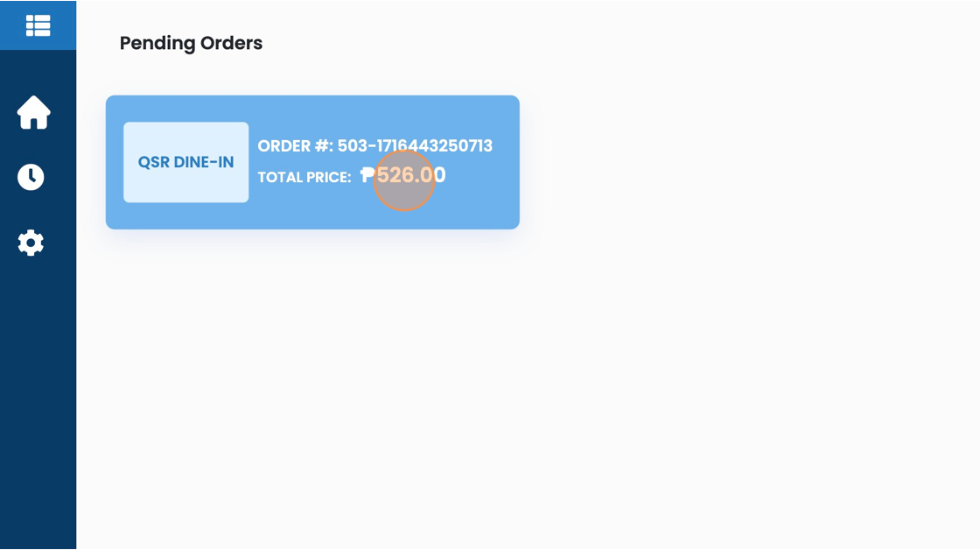Click the .00 decimals of the price
This screenshot has height=550, width=980.
coord(431,174)
